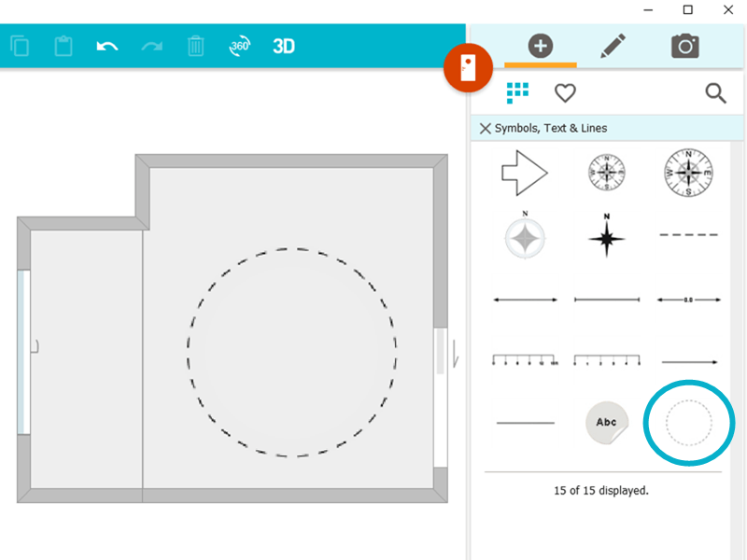Delete the selected item

[195, 46]
